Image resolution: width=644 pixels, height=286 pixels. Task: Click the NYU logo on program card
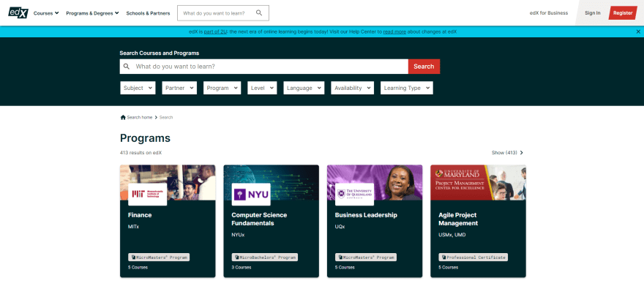tap(251, 194)
